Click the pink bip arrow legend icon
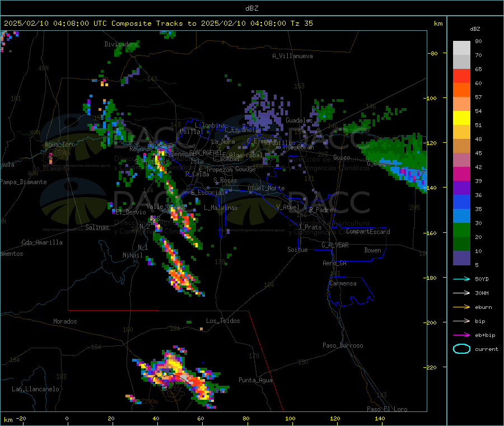Screen dimensions: 504x426 pyautogui.click(x=461, y=321)
